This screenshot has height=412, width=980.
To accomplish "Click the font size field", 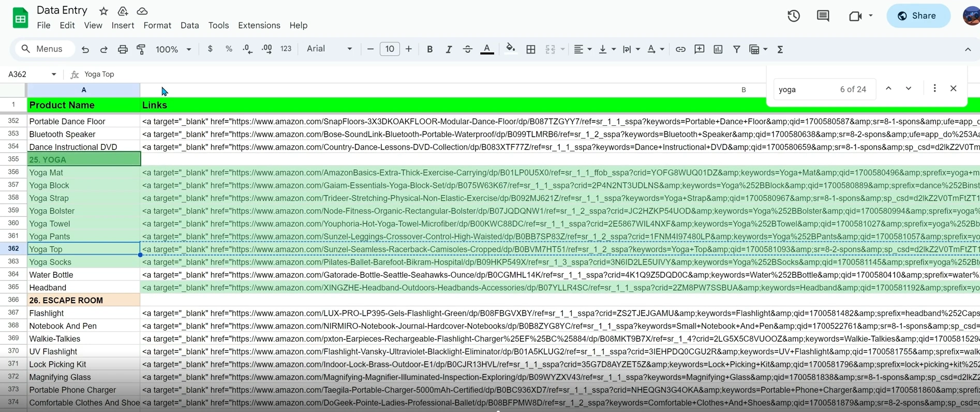I will coord(390,49).
